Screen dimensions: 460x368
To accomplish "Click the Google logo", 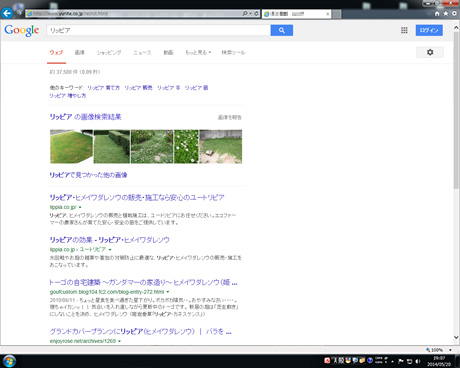I will [x=22, y=30].
